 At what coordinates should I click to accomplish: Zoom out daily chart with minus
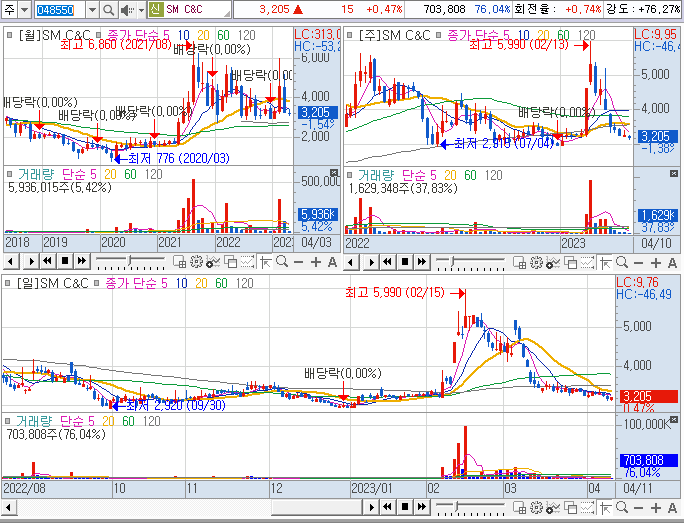click(x=639, y=508)
